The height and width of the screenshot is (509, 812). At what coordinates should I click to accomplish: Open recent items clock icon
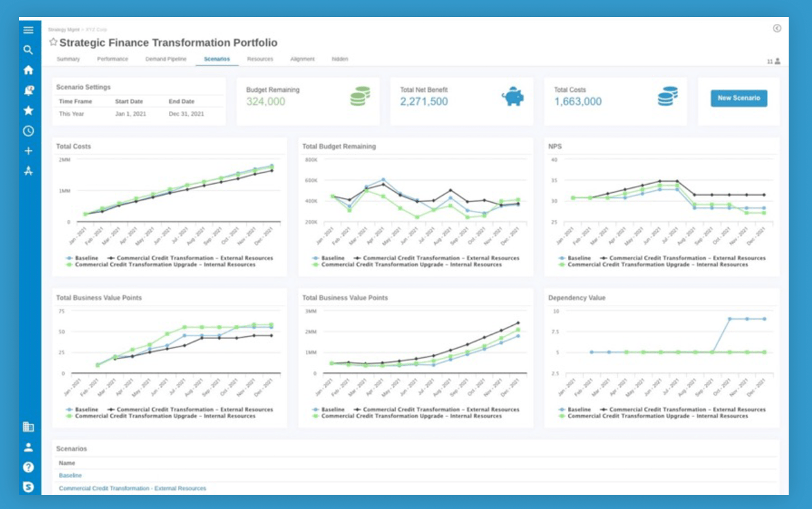click(x=28, y=131)
